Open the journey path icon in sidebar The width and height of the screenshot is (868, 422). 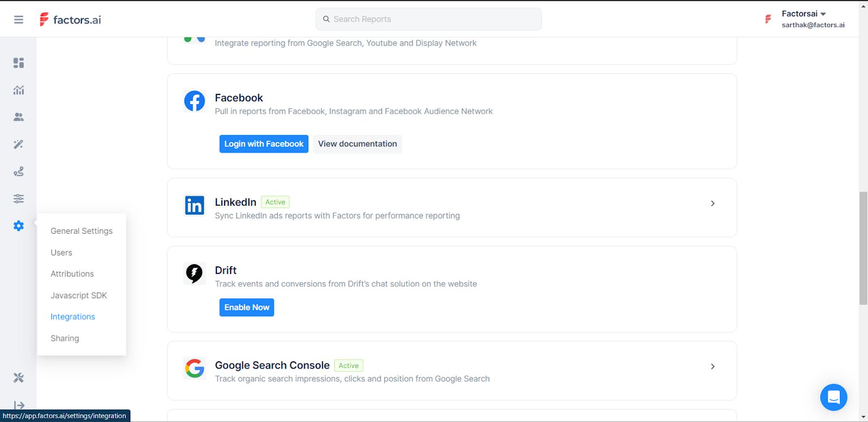click(18, 171)
